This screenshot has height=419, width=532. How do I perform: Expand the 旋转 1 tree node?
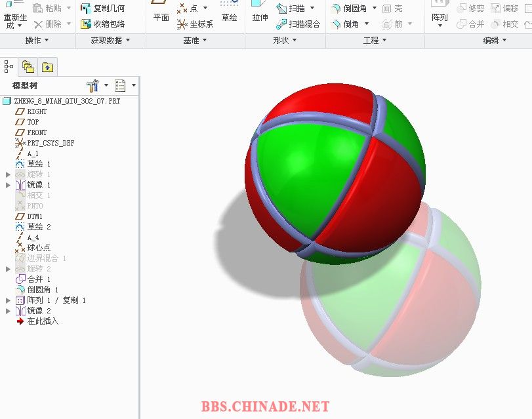[x=8, y=174]
